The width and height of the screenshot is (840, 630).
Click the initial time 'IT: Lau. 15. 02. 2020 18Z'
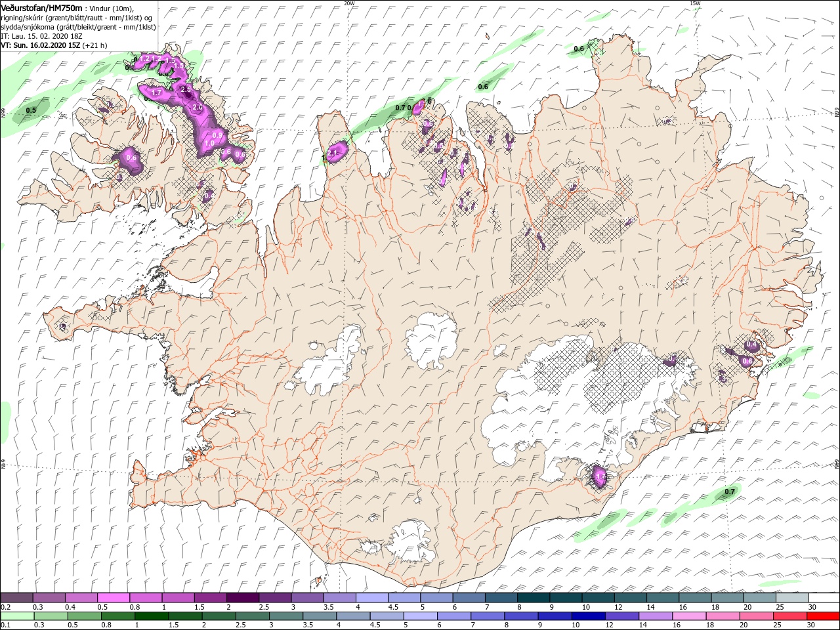(40, 36)
